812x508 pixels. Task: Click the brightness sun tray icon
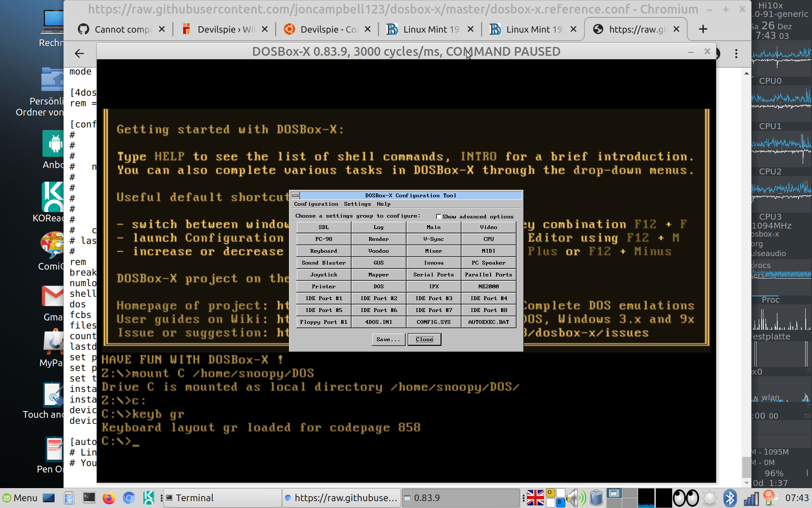[709, 498]
